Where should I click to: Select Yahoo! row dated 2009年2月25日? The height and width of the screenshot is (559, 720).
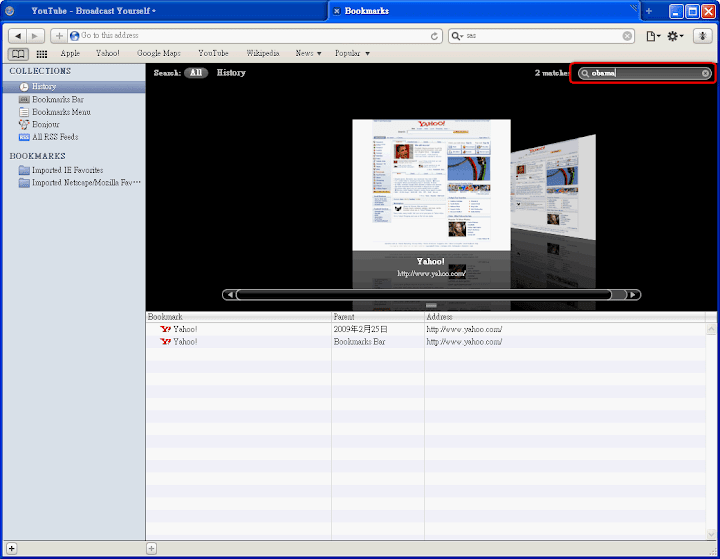pos(426,329)
